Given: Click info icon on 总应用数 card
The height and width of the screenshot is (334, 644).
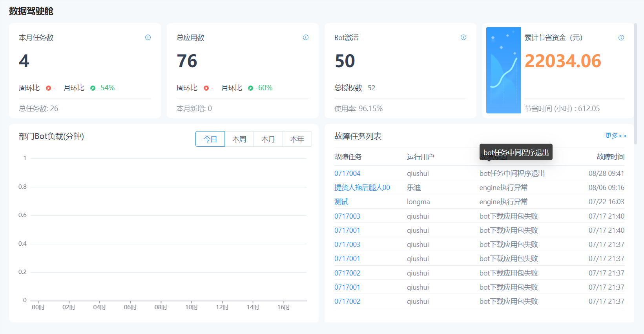Looking at the screenshot, I should pos(306,37).
